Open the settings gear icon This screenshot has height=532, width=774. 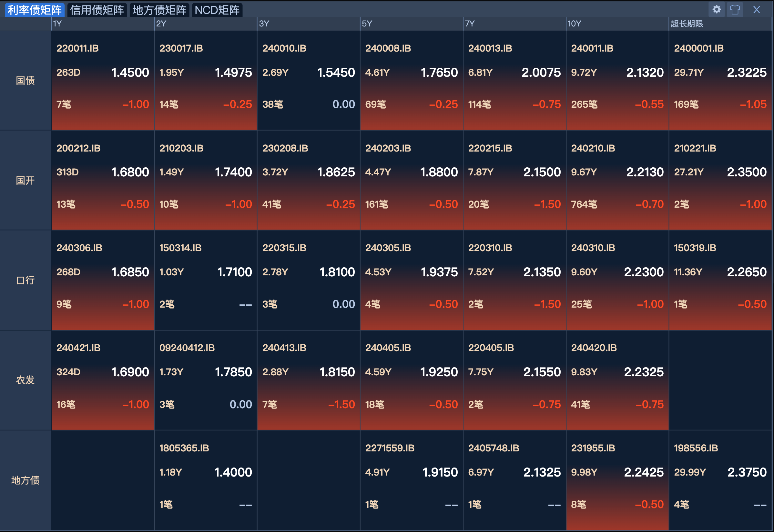coord(716,9)
